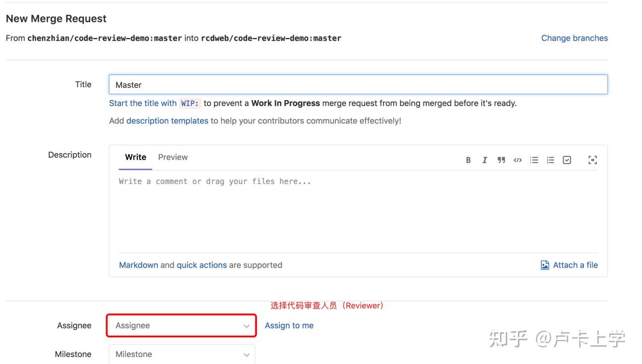The width and height of the screenshot is (642, 364).
Task: Apply italic formatting in the description toolbar
Action: (x=485, y=160)
